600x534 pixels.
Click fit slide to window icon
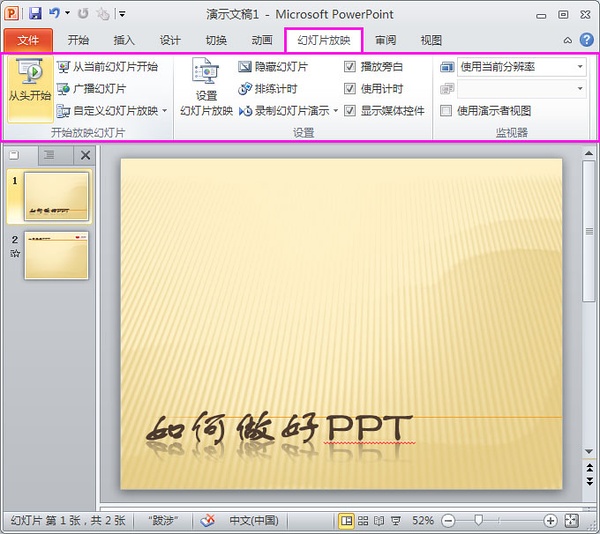571,521
